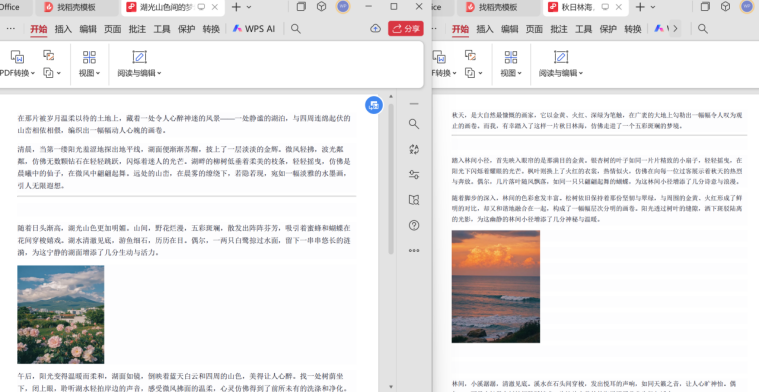The width and height of the screenshot is (760, 392).
Task: Open 编辑 ribbon tab in left window
Action: point(88,29)
